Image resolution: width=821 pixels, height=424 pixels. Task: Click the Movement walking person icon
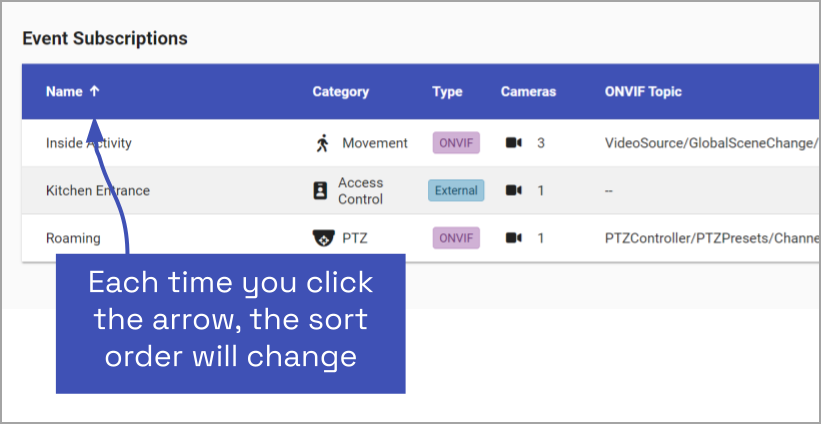tap(321, 143)
